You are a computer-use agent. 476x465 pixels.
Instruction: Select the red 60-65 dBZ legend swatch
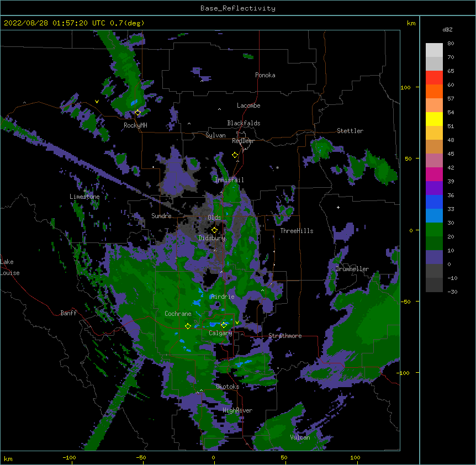(x=434, y=77)
